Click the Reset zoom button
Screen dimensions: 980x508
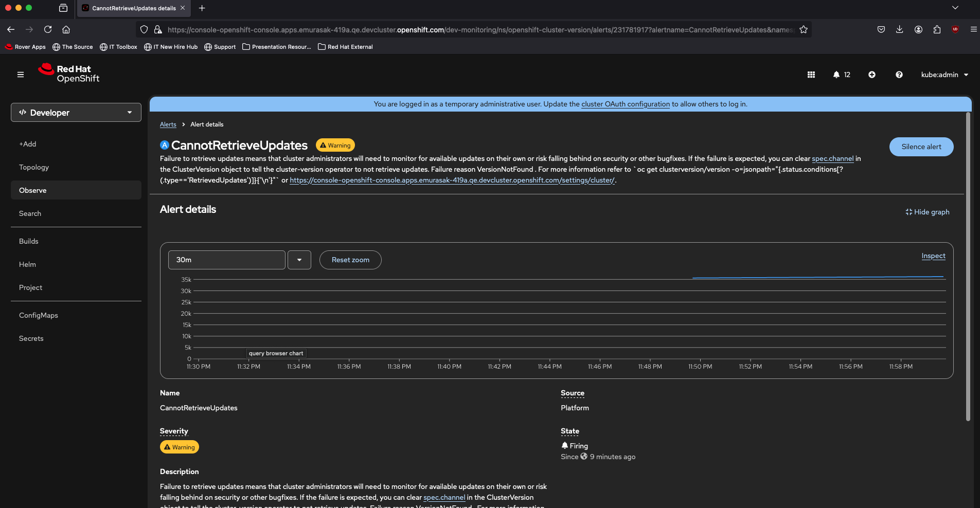click(x=350, y=260)
